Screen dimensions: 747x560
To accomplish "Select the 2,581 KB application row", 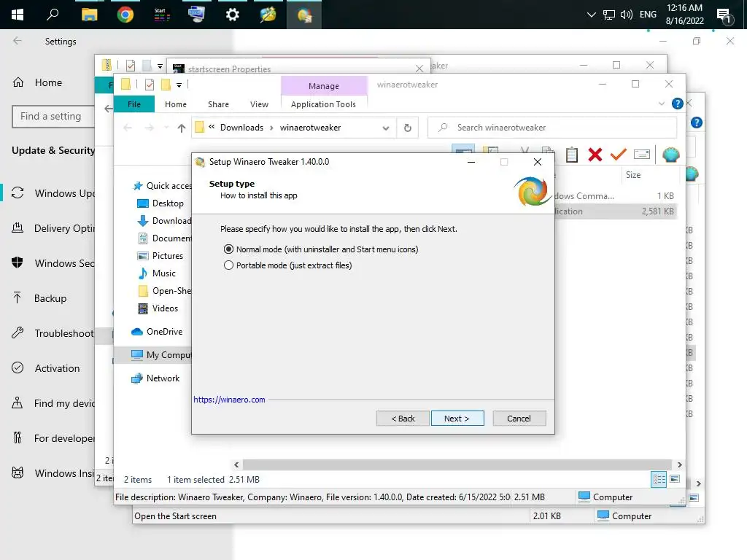I will coord(616,211).
